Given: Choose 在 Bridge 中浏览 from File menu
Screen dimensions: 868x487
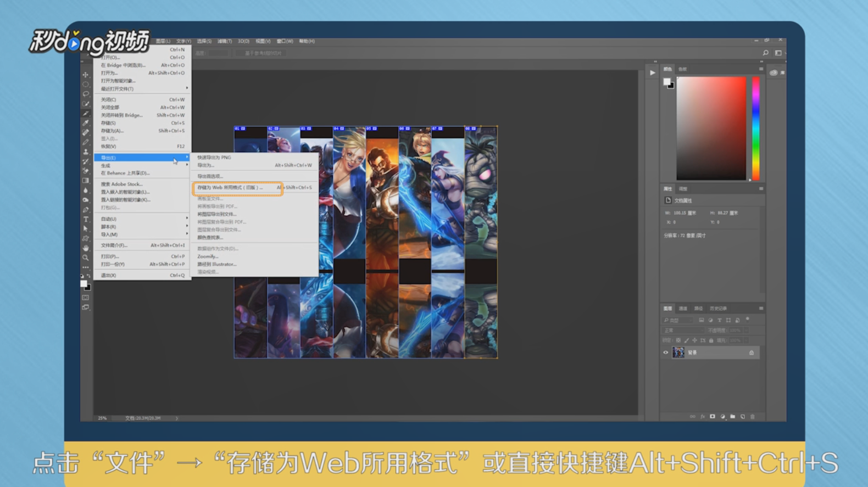Looking at the screenshot, I should pos(143,65).
